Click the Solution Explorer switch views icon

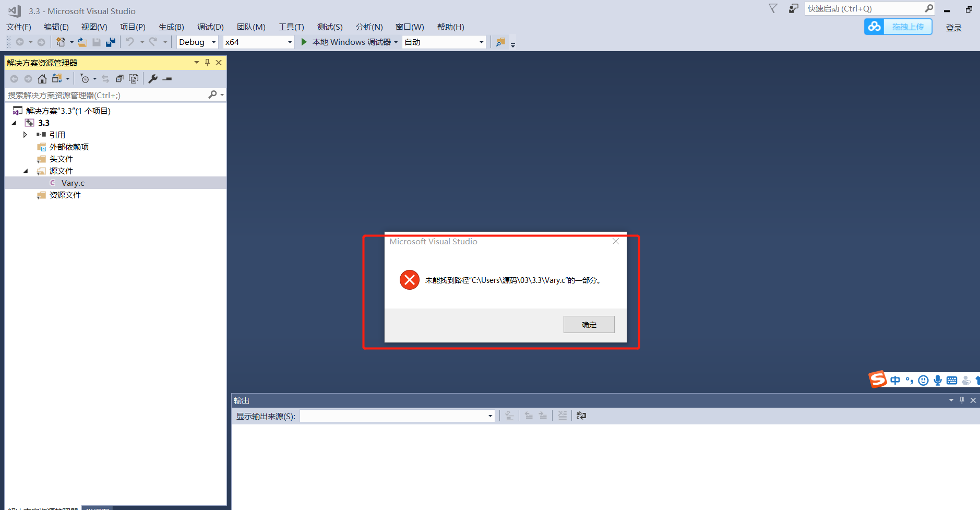[57, 79]
